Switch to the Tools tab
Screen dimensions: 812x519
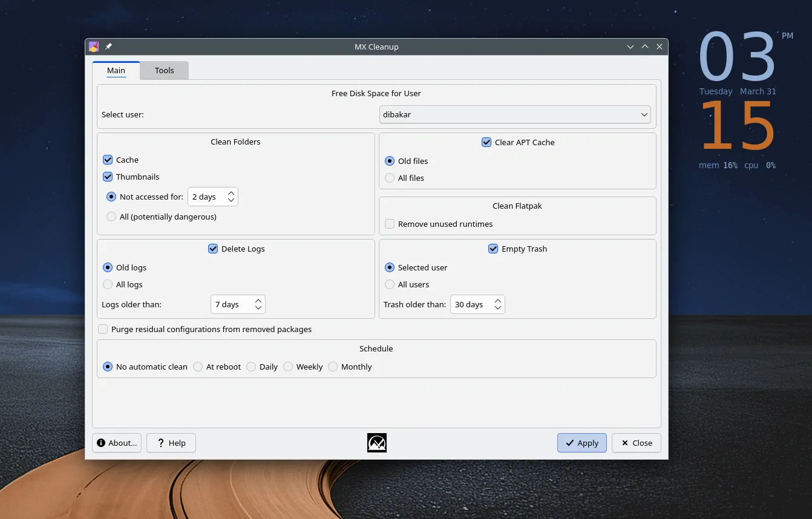click(164, 70)
